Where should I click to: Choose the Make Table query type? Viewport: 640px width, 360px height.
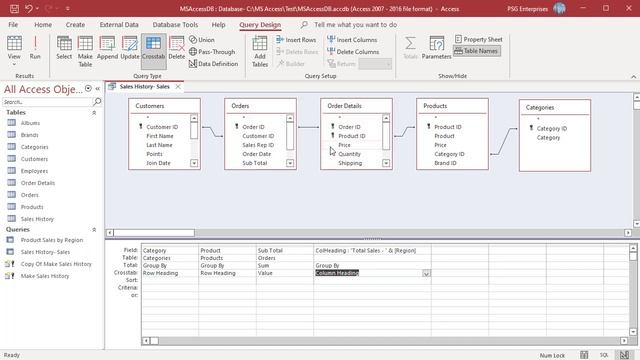coord(85,51)
